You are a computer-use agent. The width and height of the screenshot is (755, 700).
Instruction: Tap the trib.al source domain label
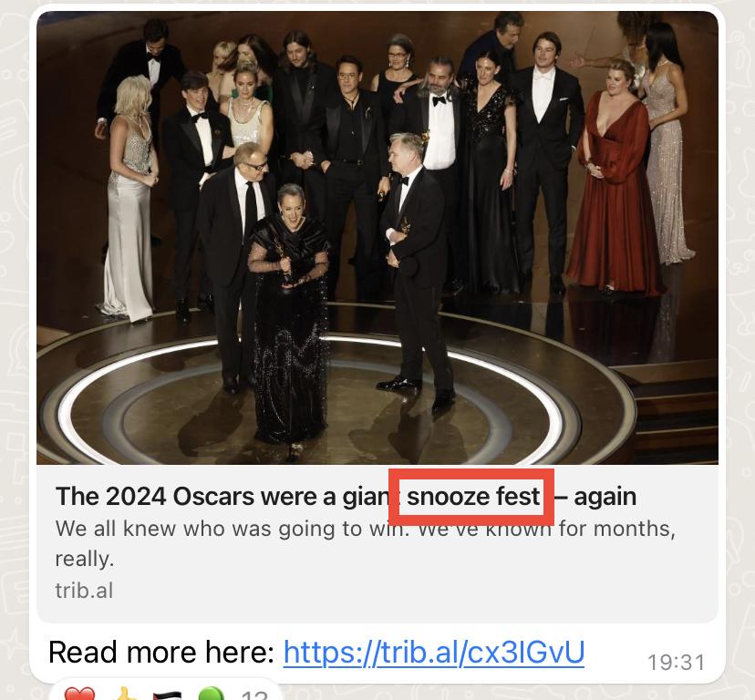(84, 591)
